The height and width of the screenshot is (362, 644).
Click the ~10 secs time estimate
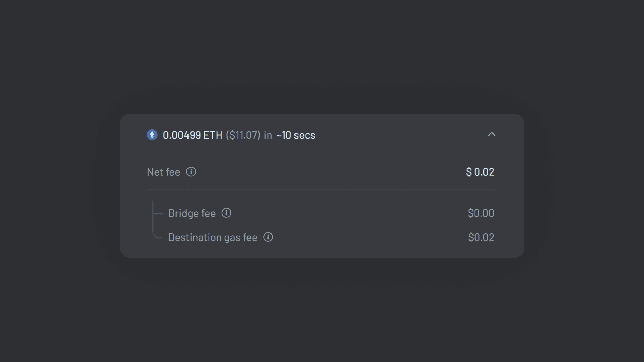(296, 135)
